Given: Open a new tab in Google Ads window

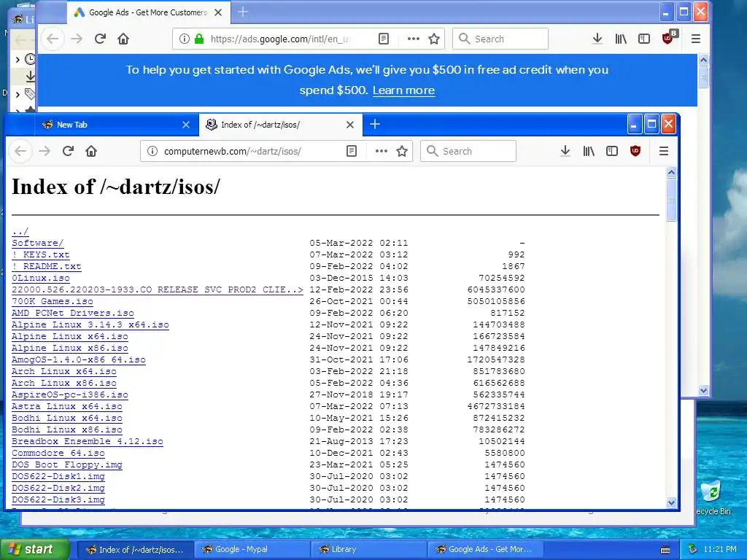Looking at the screenshot, I should pos(243,12).
